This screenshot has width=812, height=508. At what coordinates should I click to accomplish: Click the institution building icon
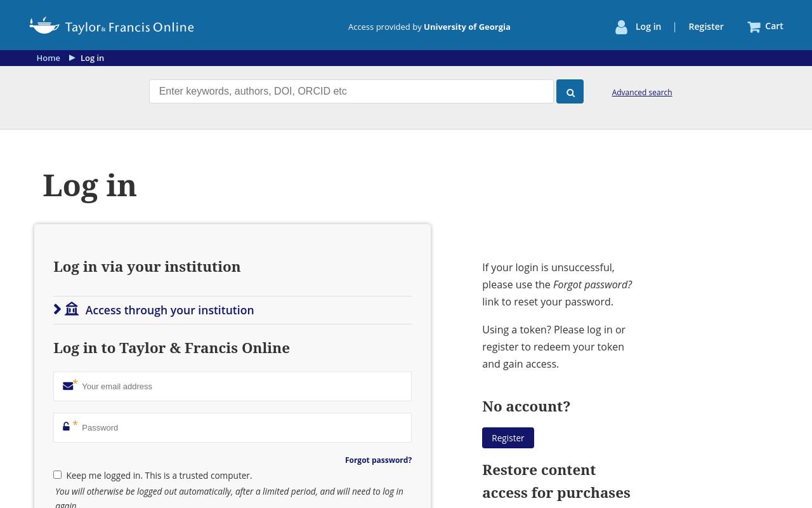pyautogui.click(x=72, y=309)
